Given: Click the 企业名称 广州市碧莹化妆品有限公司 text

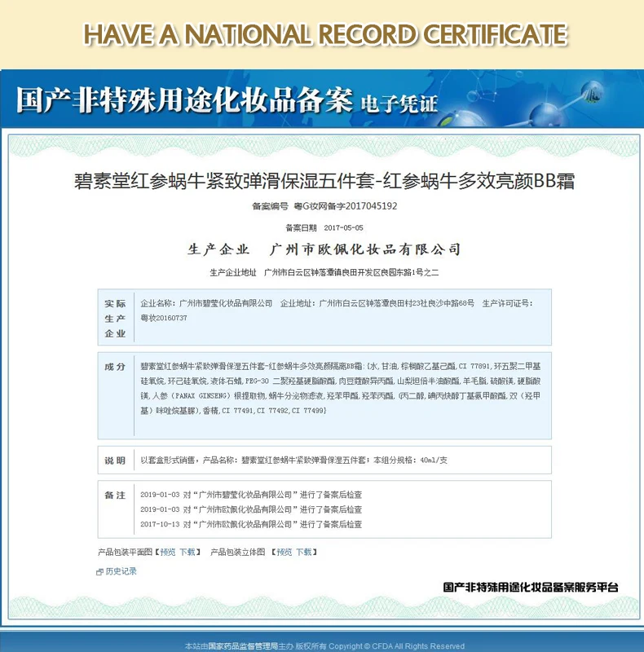Looking at the screenshot, I should 206,303.
